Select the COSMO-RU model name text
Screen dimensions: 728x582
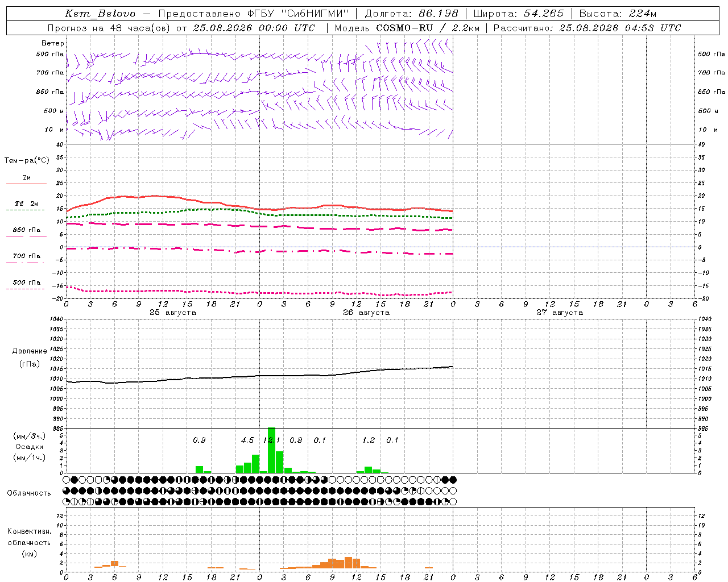(403, 27)
